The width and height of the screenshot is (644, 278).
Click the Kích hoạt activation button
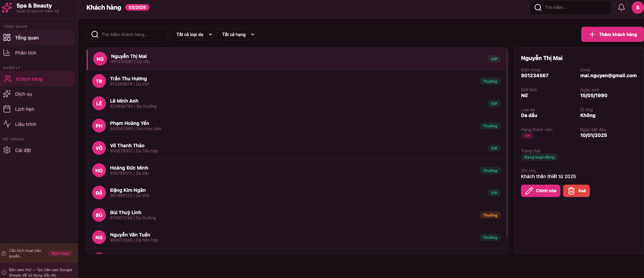pos(60,253)
